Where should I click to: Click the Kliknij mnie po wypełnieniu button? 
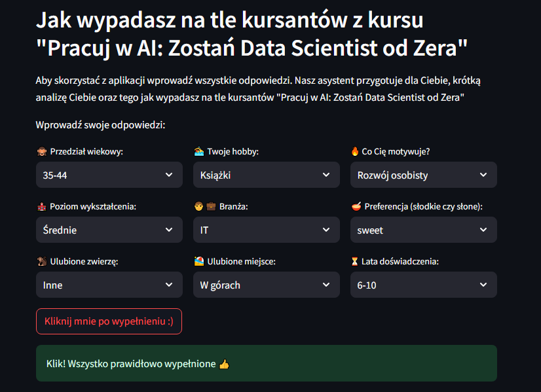(x=109, y=321)
